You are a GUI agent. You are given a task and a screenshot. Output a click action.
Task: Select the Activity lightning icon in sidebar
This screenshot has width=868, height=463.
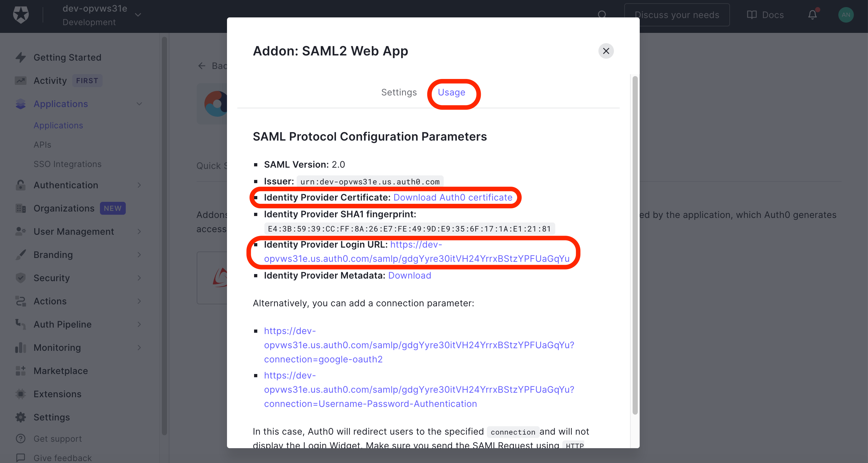click(x=20, y=81)
